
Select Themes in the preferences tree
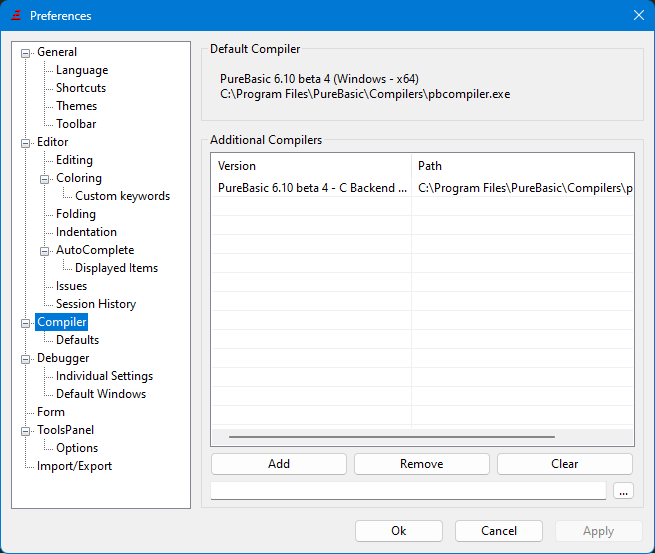pos(76,106)
